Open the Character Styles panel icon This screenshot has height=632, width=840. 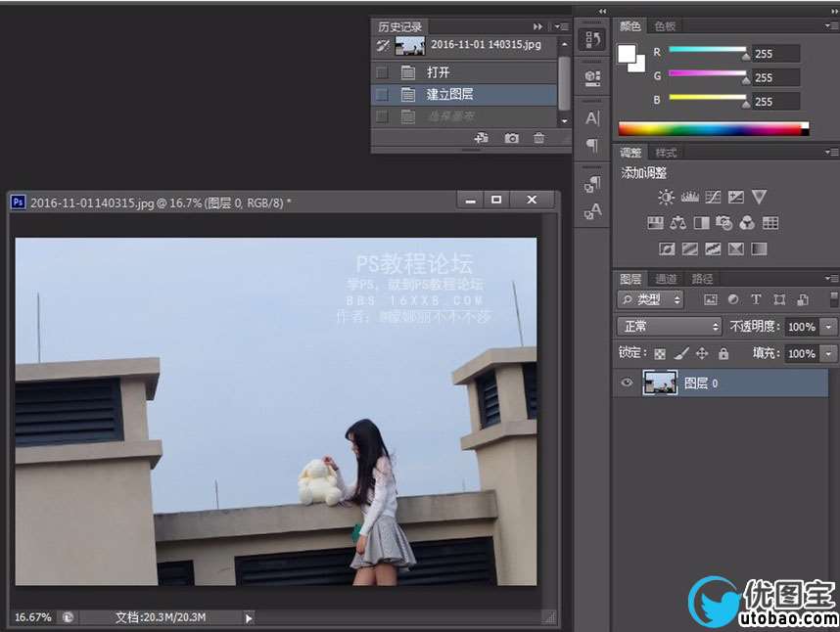tap(592, 211)
